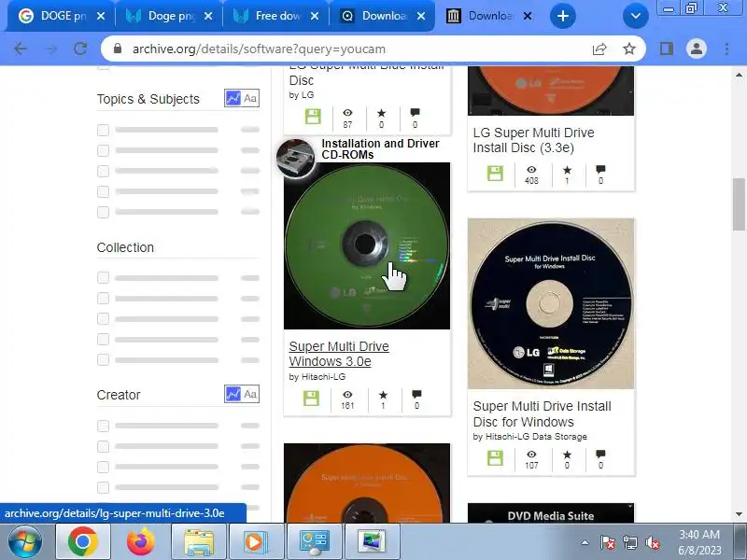Screen dimensions: 747x560
Task: Open the DVD Media Suite item thumbnail
Action: tap(551, 512)
